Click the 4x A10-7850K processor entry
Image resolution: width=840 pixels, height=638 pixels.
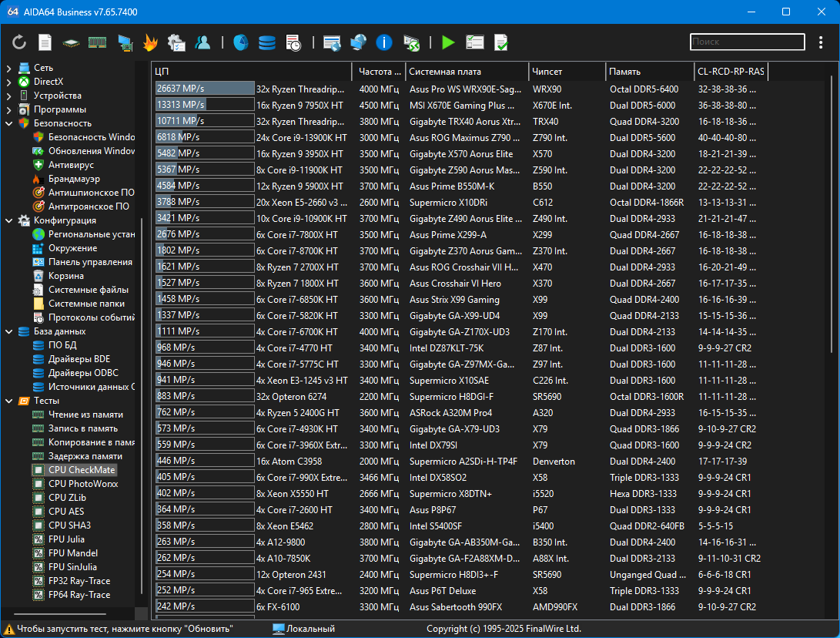click(283, 559)
